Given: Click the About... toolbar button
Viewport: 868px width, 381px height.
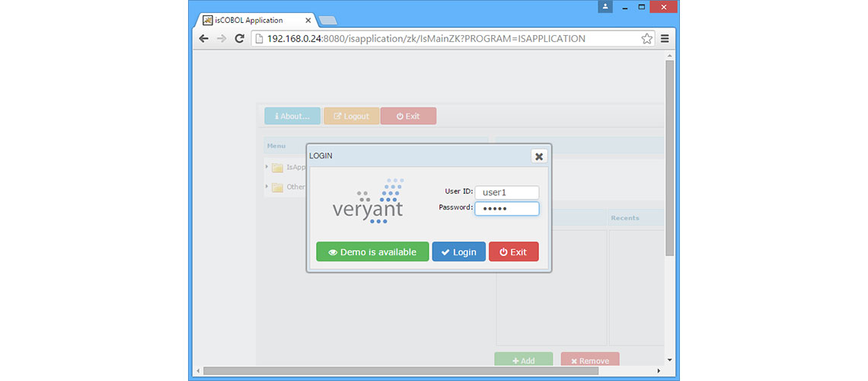Looking at the screenshot, I should tap(292, 117).
